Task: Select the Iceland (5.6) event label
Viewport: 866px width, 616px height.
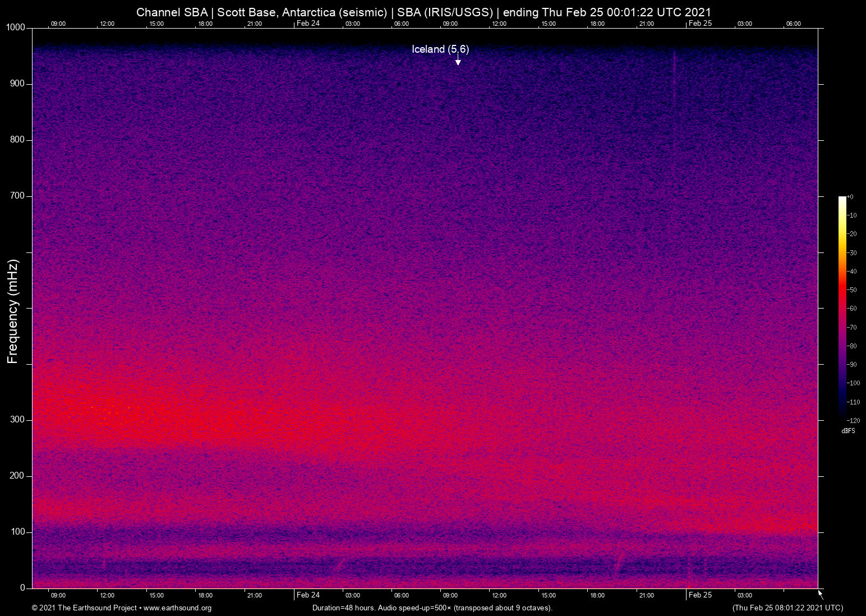Action: (x=440, y=49)
